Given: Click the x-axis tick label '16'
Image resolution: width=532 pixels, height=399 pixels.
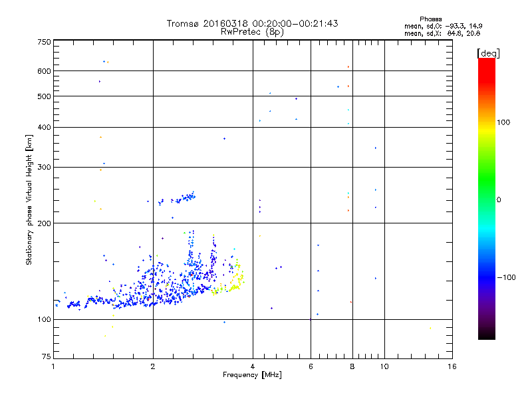Looking at the screenshot, I should [452, 366].
